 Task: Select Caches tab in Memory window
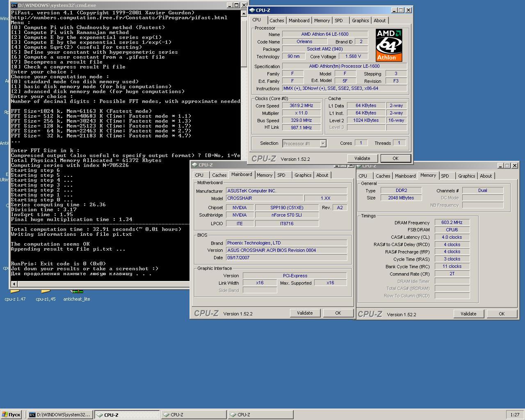(383, 176)
